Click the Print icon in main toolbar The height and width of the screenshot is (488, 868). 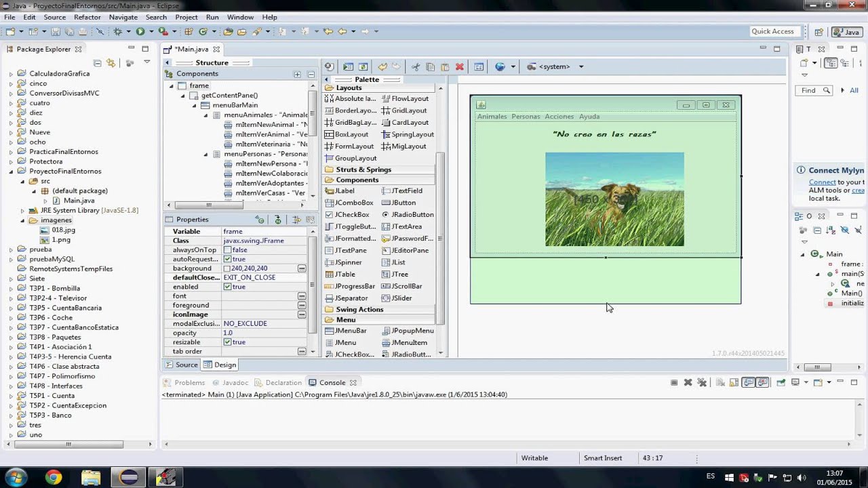(x=83, y=31)
